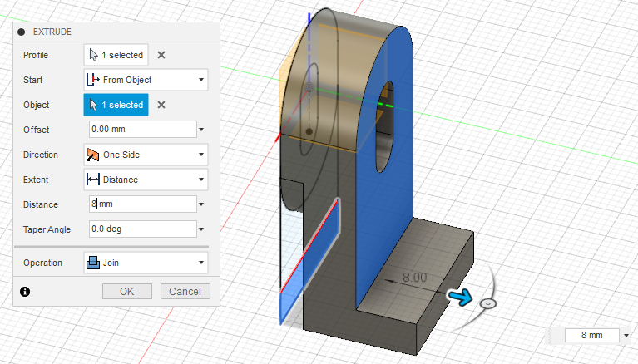Clear the Profile selection with X

[161, 55]
